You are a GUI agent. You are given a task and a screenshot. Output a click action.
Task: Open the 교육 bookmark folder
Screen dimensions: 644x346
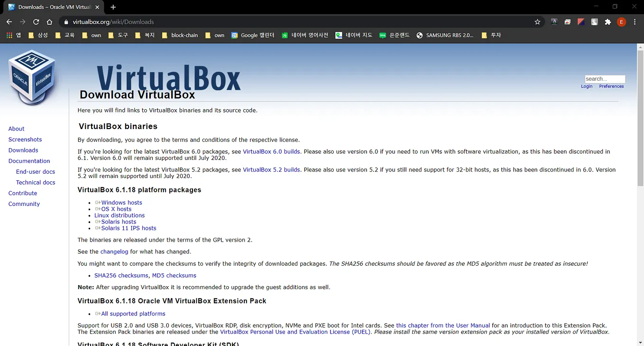(65, 35)
